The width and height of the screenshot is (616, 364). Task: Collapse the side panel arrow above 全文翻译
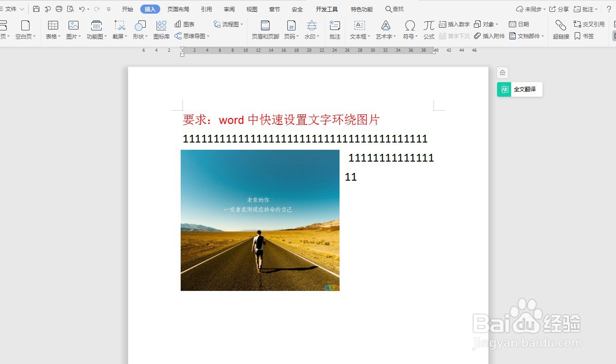503,73
